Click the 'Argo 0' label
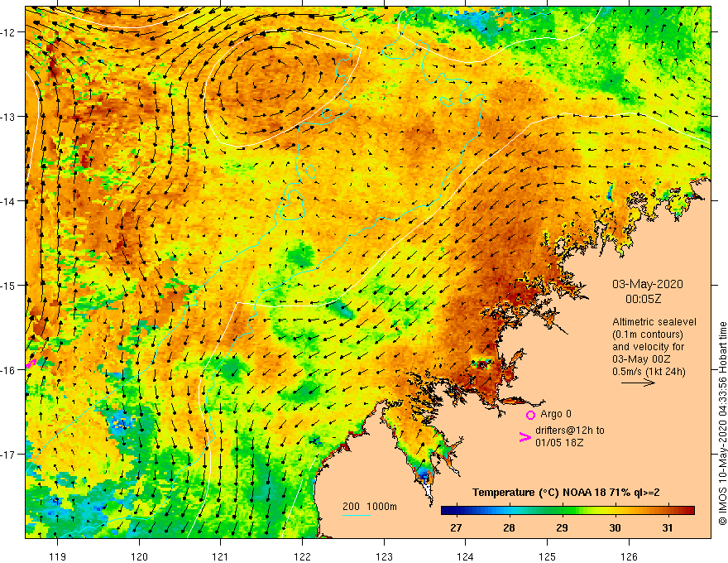Viewport: 728px width, 563px height. 556,414
